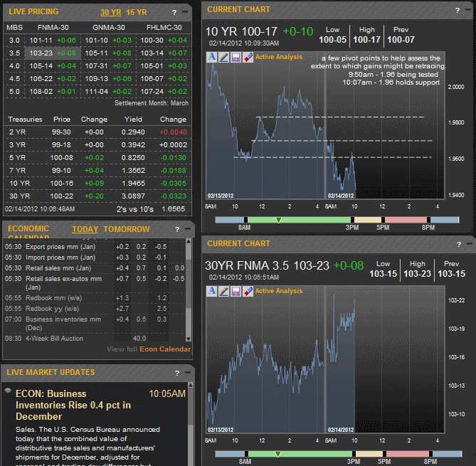Click the eraser tool on 10 YR chart
This screenshot has height=466, width=476.
pyautogui.click(x=247, y=58)
